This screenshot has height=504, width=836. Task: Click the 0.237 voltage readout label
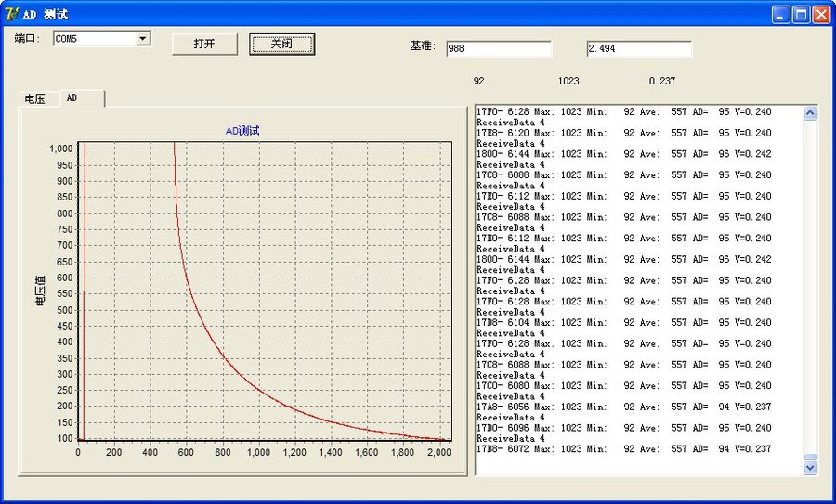[662, 82]
